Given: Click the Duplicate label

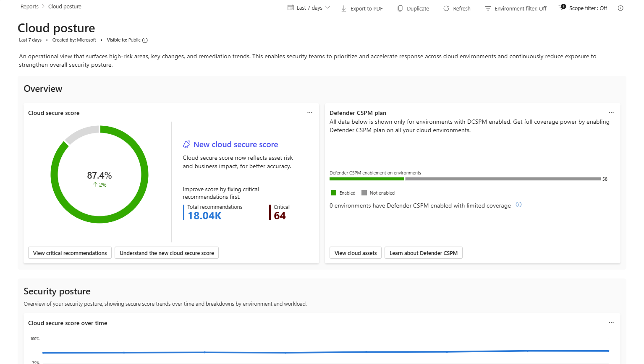Looking at the screenshot, I should pos(418,8).
